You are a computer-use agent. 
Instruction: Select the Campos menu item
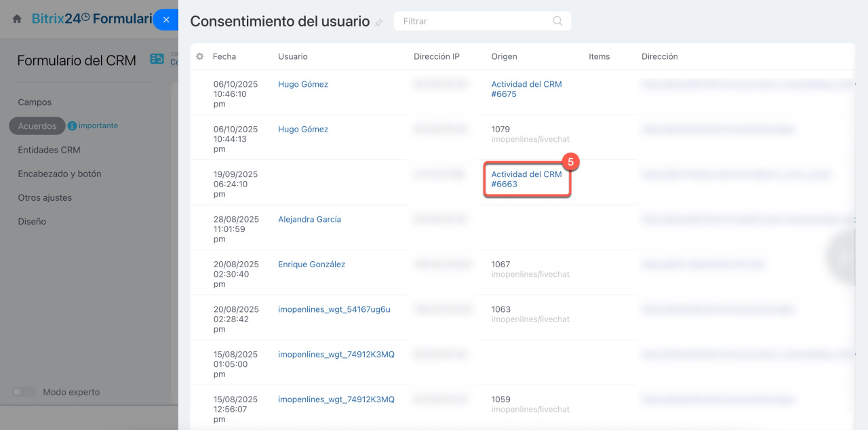coord(35,102)
